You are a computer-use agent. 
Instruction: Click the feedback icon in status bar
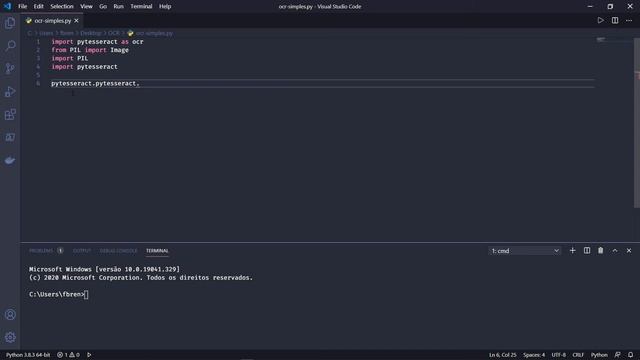[x=618, y=355]
